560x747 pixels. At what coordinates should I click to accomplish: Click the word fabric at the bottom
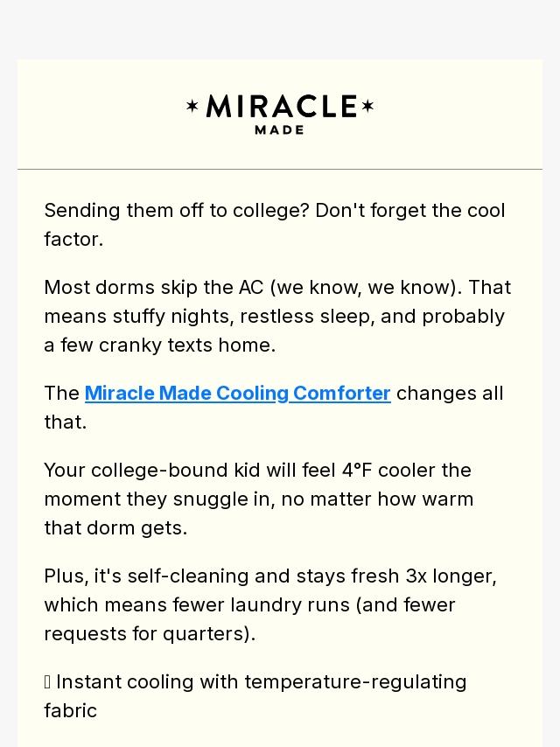point(71,711)
